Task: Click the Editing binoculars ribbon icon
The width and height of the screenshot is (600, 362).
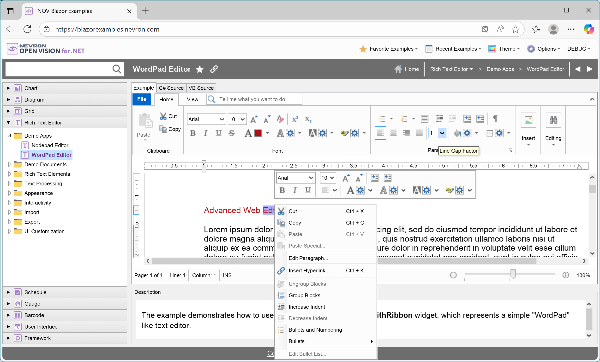Action: 553,120
